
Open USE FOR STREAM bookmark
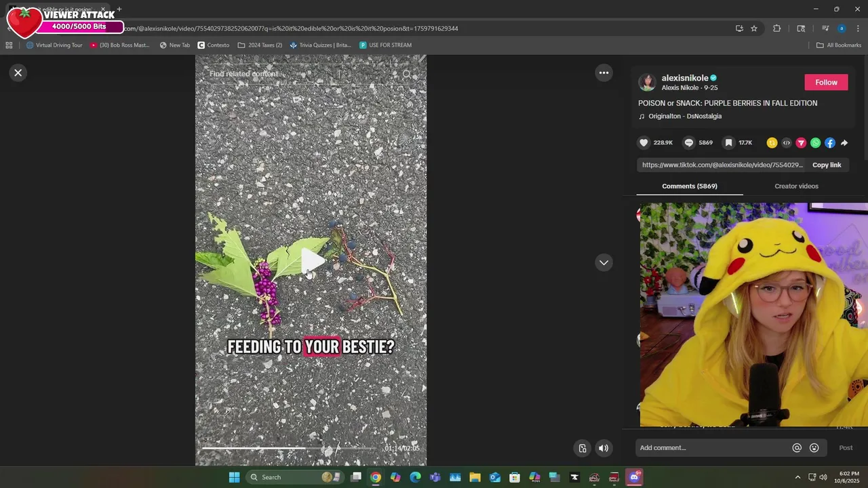385,45
